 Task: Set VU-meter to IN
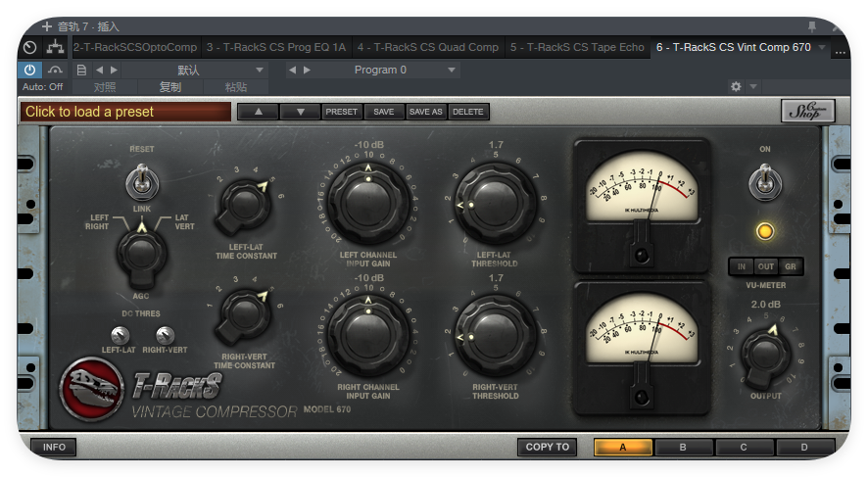[742, 266]
